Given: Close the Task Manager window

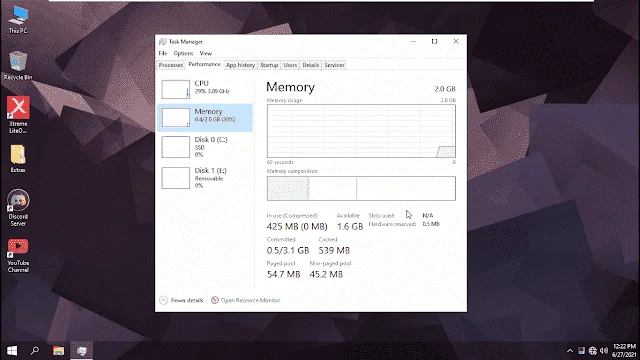Looking at the screenshot, I should click(x=456, y=42).
